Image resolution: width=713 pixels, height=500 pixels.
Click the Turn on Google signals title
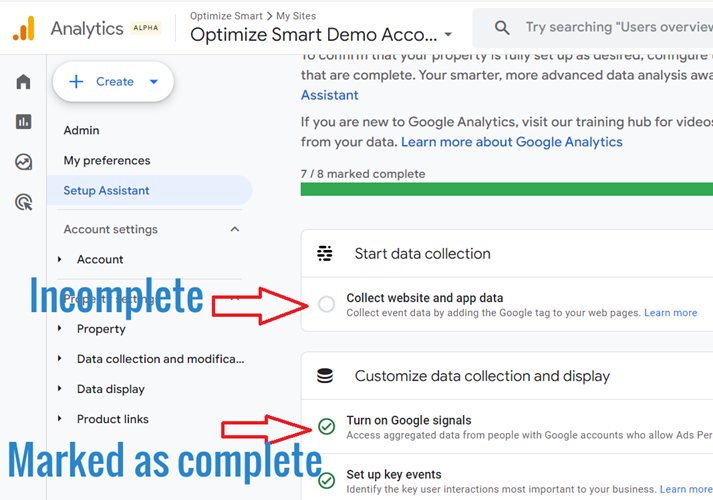409,420
